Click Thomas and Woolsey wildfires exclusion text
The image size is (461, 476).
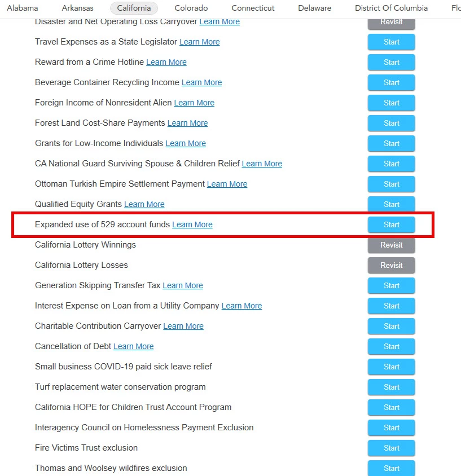point(111,469)
